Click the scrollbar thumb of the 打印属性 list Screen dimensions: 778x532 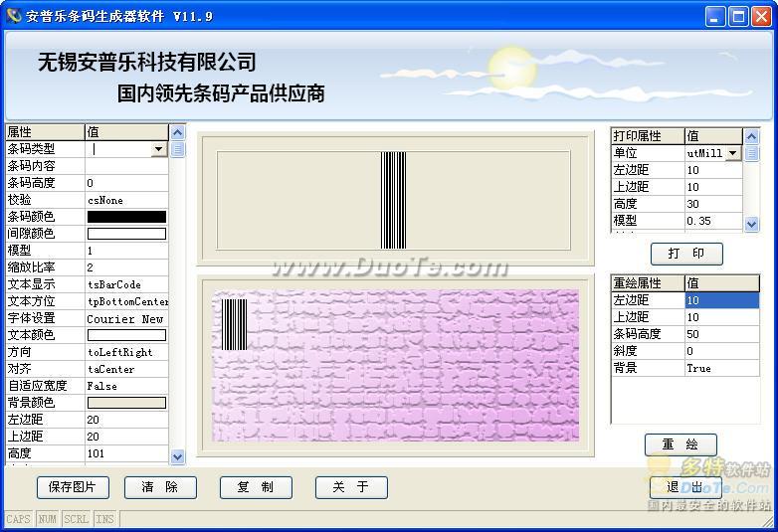coord(752,153)
